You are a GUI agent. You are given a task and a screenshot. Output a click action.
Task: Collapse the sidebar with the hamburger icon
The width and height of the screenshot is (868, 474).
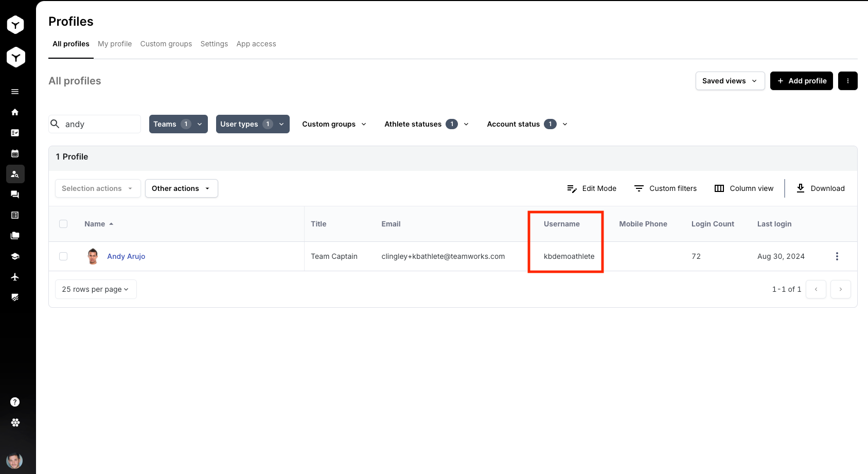coord(15,91)
